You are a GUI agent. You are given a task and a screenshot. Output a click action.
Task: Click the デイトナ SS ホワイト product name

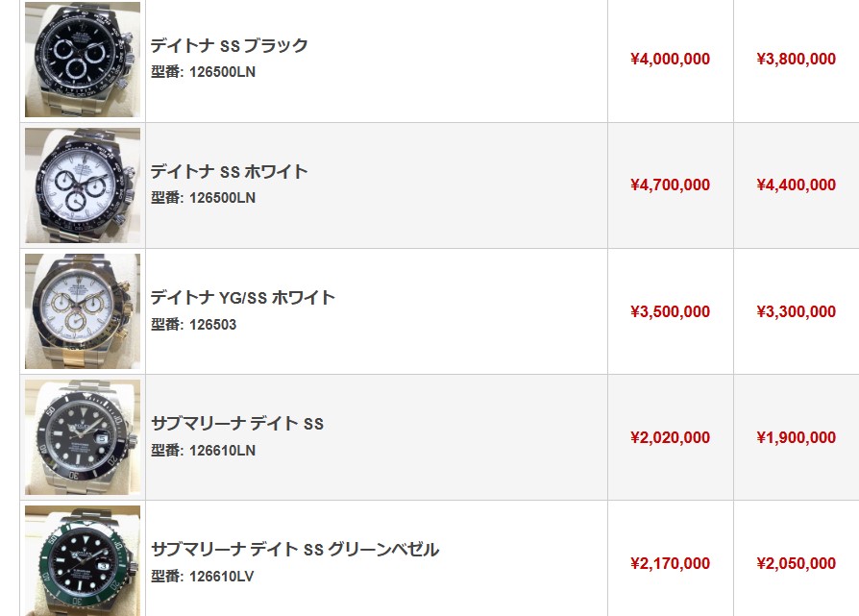(x=229, y=171)
